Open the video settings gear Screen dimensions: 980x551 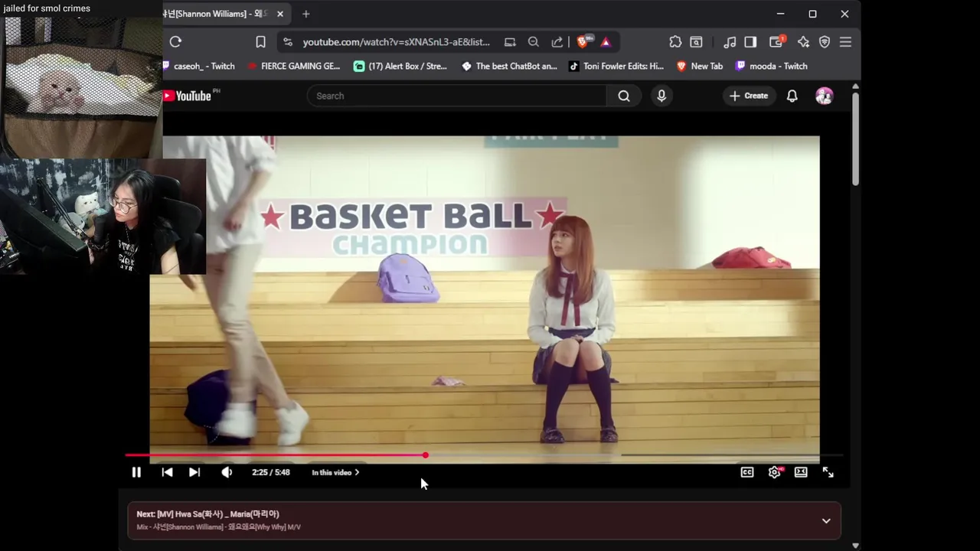(x=775, y=472)
